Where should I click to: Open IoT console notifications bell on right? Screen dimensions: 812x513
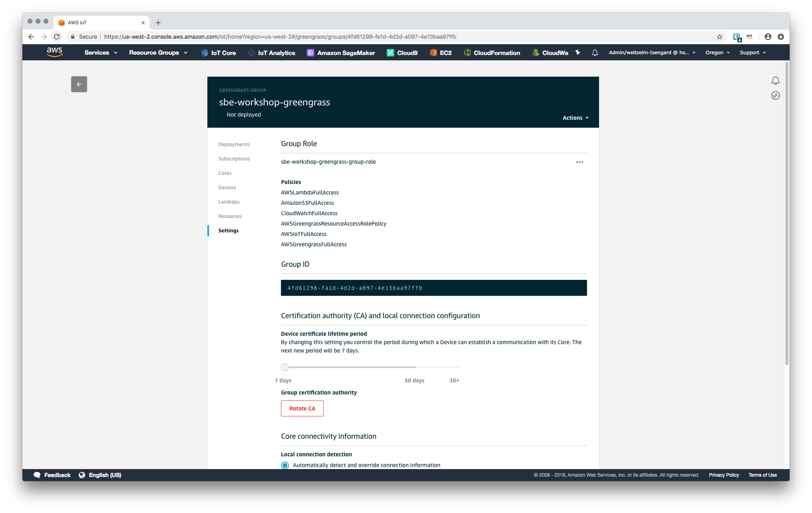pyautogui.click(x=776, y=81)
